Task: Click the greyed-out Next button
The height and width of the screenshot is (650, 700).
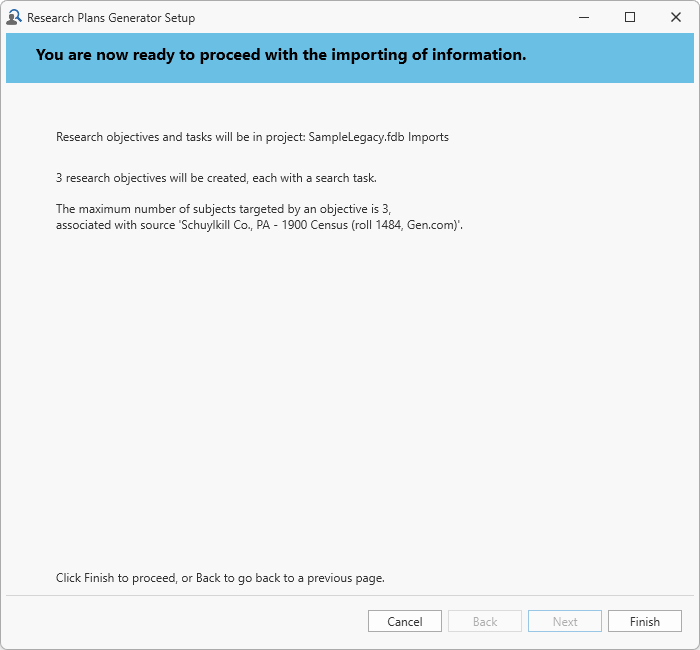Action: coord(565,621)
